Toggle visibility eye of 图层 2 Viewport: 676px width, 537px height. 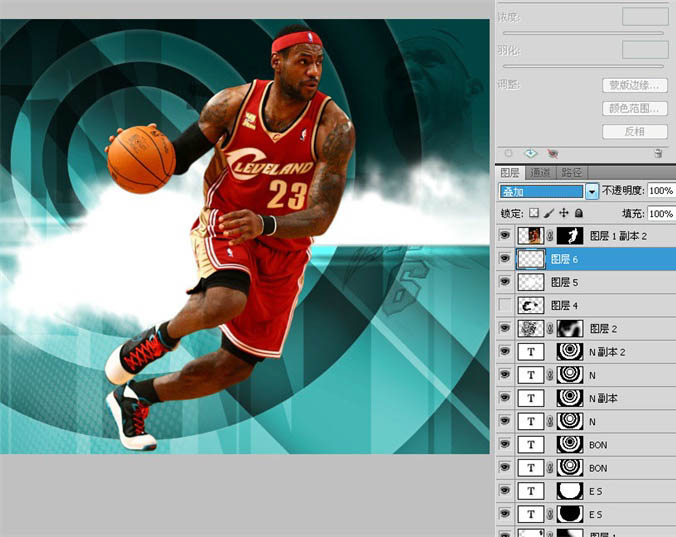[x=505, y=328]
